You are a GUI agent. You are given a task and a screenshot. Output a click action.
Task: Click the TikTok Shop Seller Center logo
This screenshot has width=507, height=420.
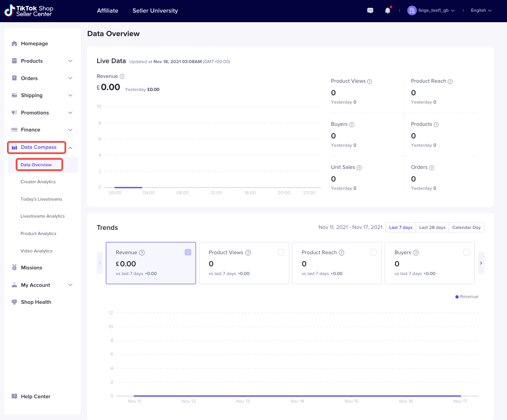[29, 11]
